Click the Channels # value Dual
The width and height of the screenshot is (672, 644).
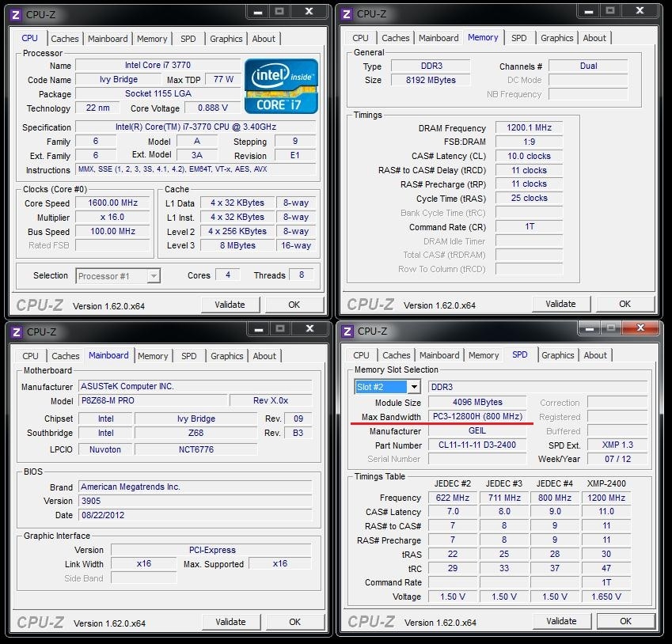pos(588,66)
